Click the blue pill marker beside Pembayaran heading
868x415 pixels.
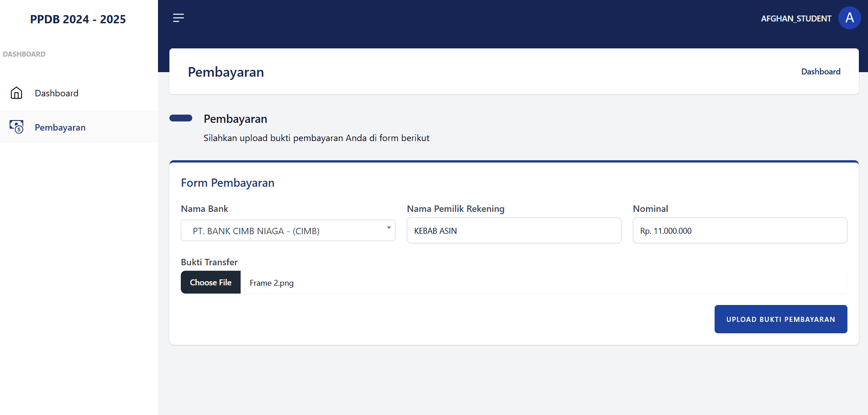tap(181, 118)
